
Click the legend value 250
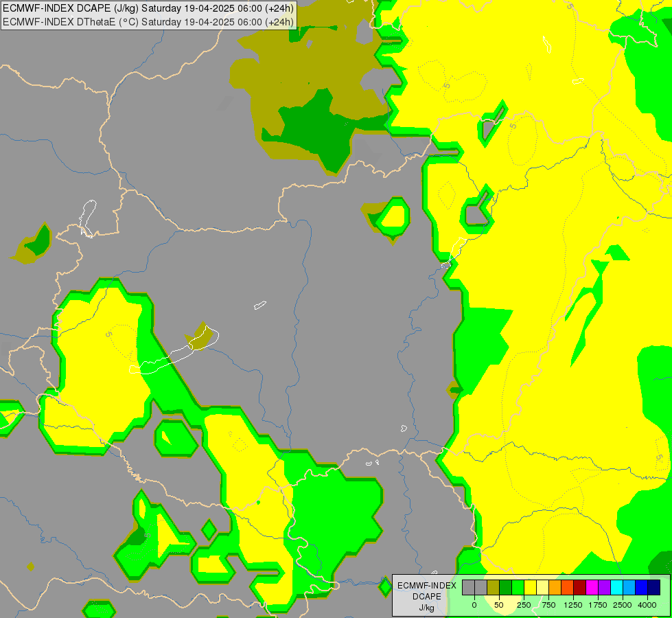pyautogui.click(x=524, y=605)
